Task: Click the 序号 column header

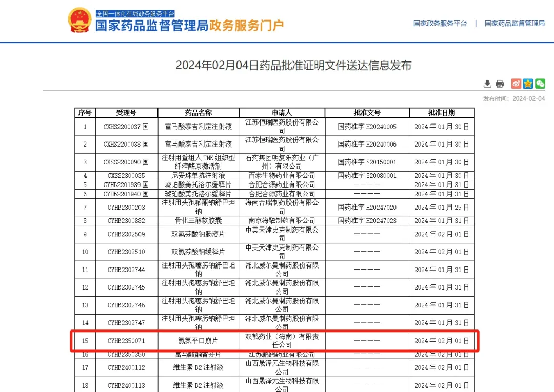Action: point(85,113)
